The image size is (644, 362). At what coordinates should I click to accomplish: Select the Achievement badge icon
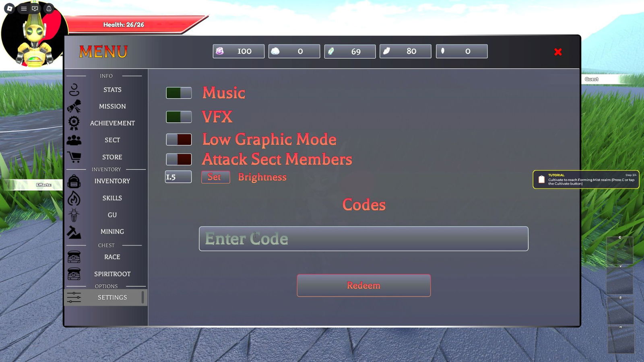[74, 123]
